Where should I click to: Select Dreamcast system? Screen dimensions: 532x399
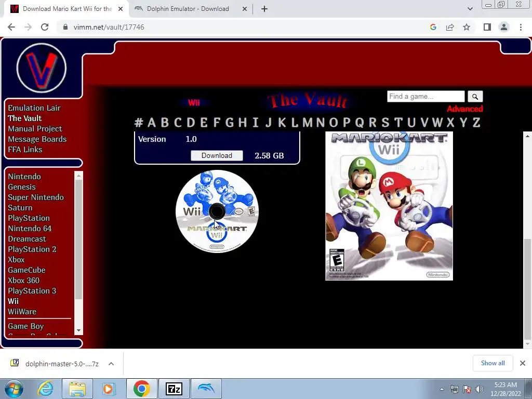coord(27,239)
